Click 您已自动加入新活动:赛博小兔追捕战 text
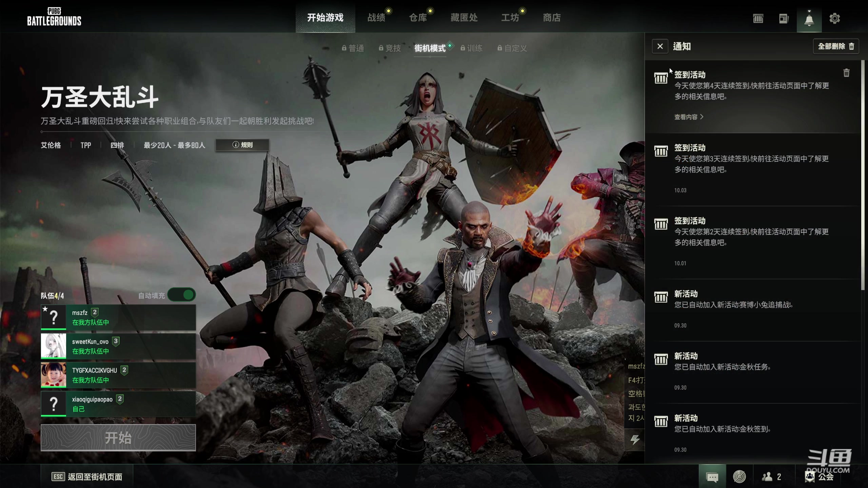 point(733,305)
